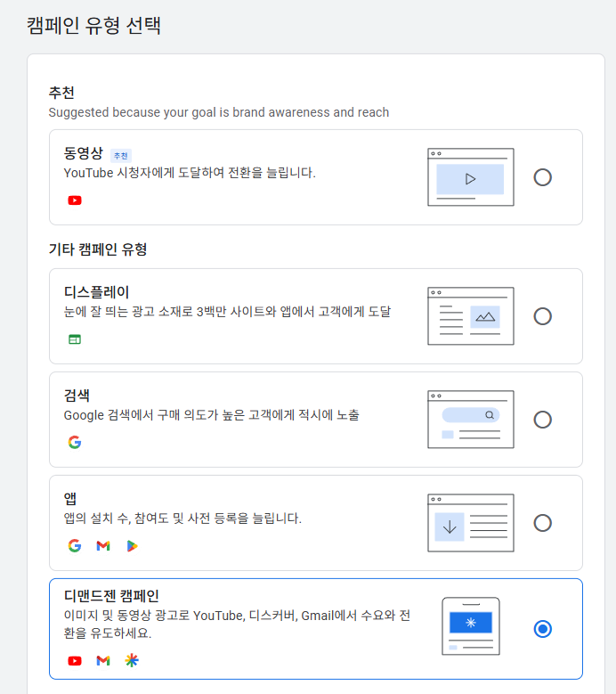Viewport: 616px width, 694px height.
Task: Click the 디스플레이 card title
Action: pyautogui.click(x=96, y=292)
